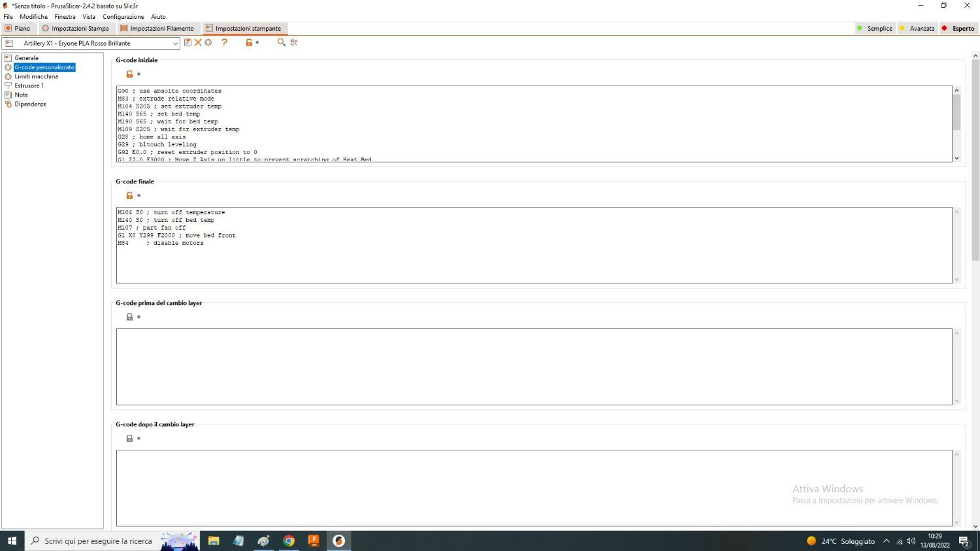Open the Note settings page
Viewport: 980px width, 551px height.
click(21, 95)
